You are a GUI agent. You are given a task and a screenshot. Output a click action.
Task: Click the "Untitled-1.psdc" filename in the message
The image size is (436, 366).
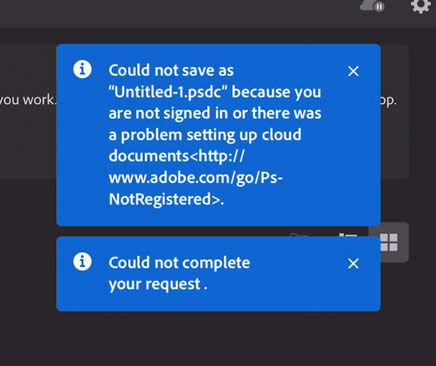(168, 92)
